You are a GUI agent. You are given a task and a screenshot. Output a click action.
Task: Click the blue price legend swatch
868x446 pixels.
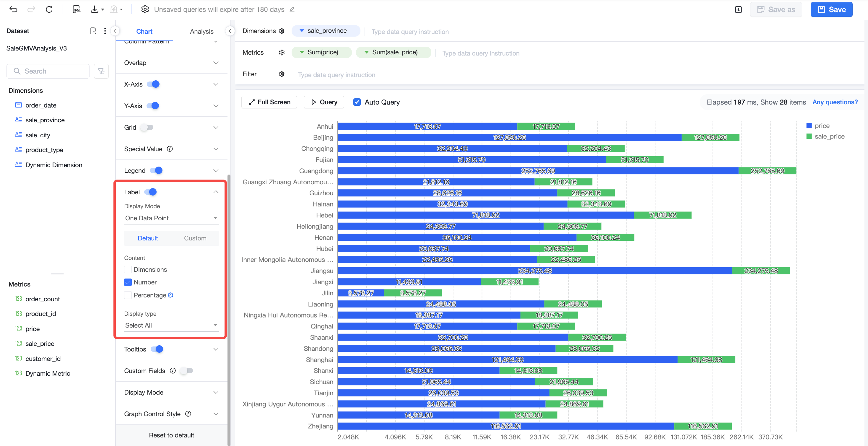[x=809, y=126]
